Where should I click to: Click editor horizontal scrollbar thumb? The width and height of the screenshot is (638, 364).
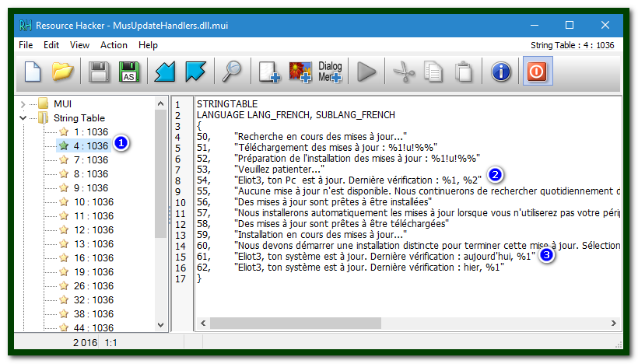click(x=296, y=323)
